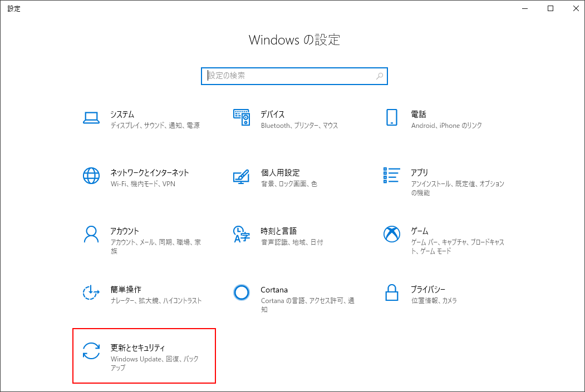Click the text Wi-Fi、機内モード、VPN
This screenshot has height=392, width=585.
143,183
